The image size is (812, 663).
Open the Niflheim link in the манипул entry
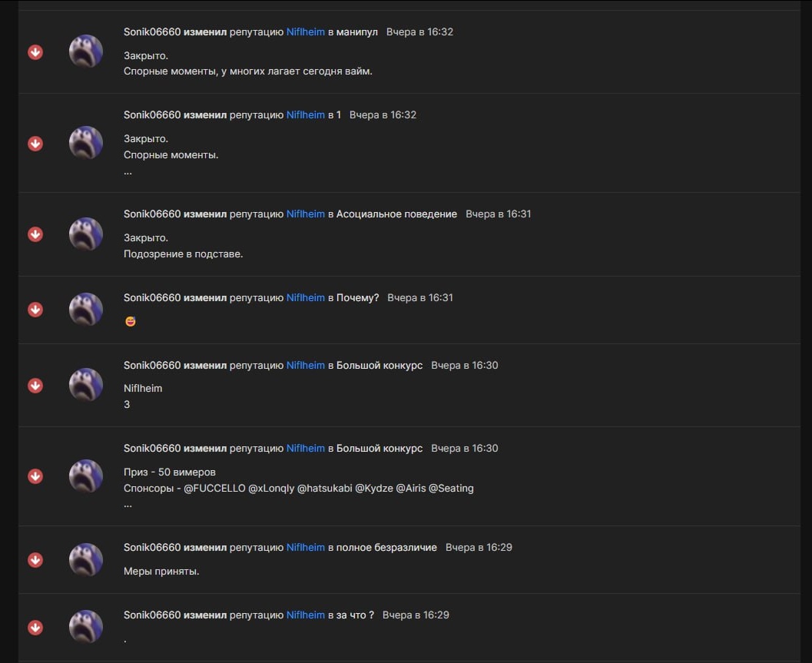pos(306,31)
